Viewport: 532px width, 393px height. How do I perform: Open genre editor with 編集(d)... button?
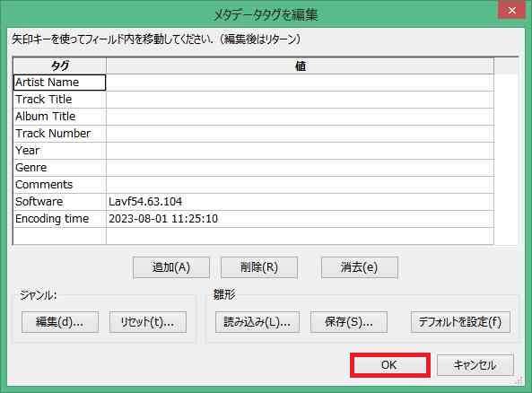pyautogui.click(x=60, y=322)
